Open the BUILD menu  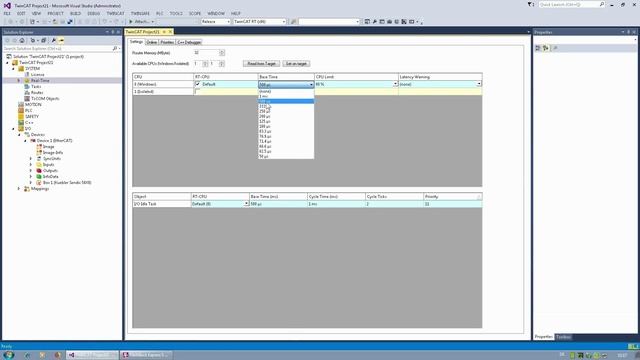[x=76, y=13]
